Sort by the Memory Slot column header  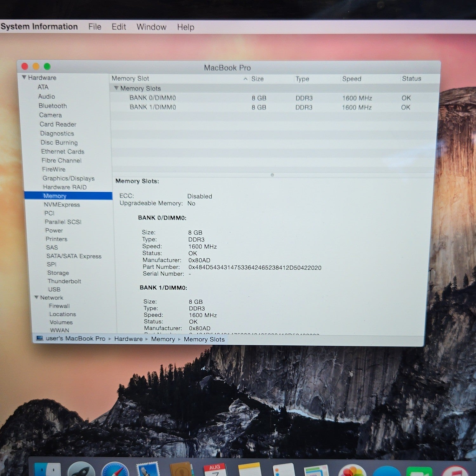coord(180,79)
